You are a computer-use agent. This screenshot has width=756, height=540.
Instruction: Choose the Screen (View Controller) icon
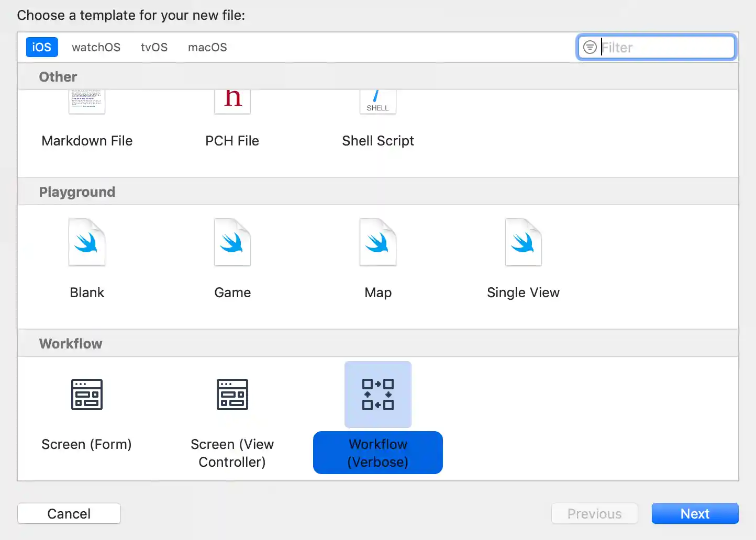pos(232,395)
